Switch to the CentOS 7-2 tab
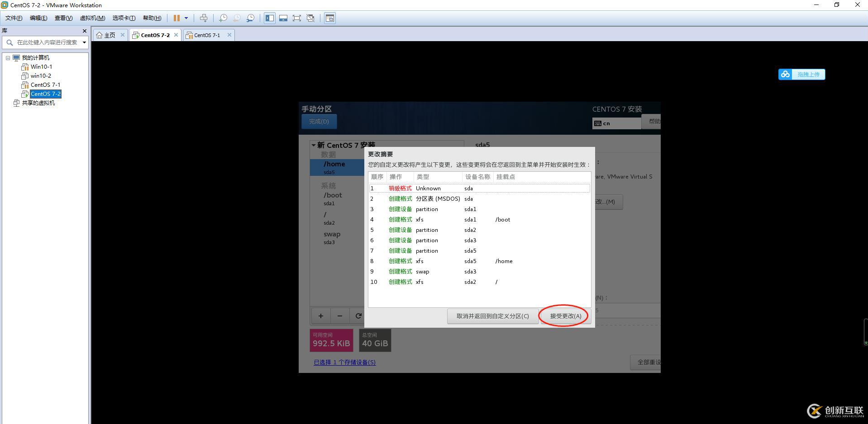 coord(155,35)
